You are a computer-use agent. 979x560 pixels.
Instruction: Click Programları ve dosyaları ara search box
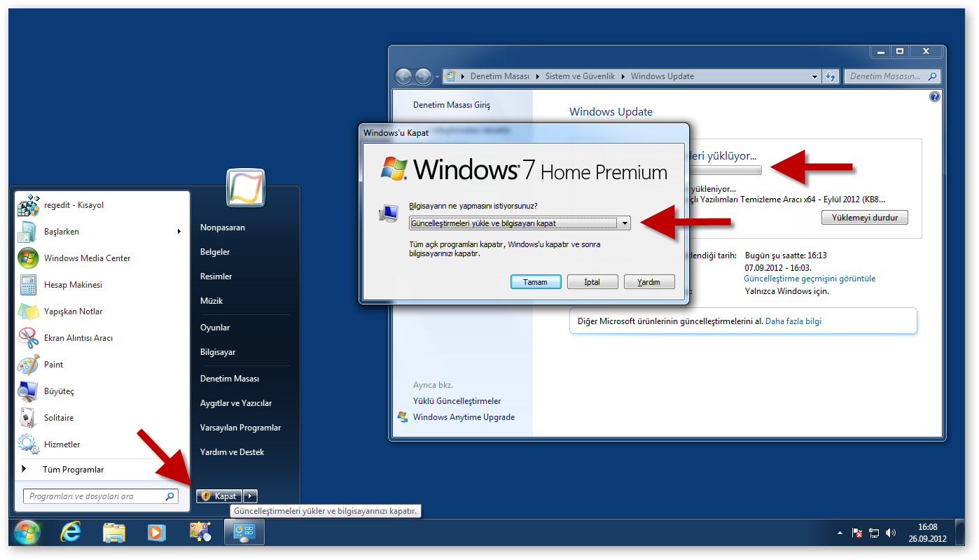tap(101, 496)
